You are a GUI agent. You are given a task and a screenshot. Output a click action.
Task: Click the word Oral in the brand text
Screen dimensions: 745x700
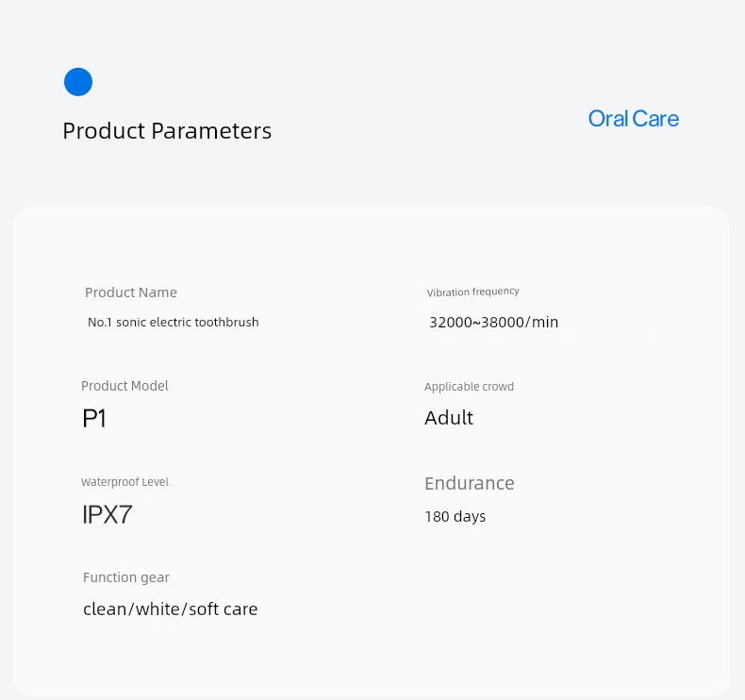pos(607,119)
